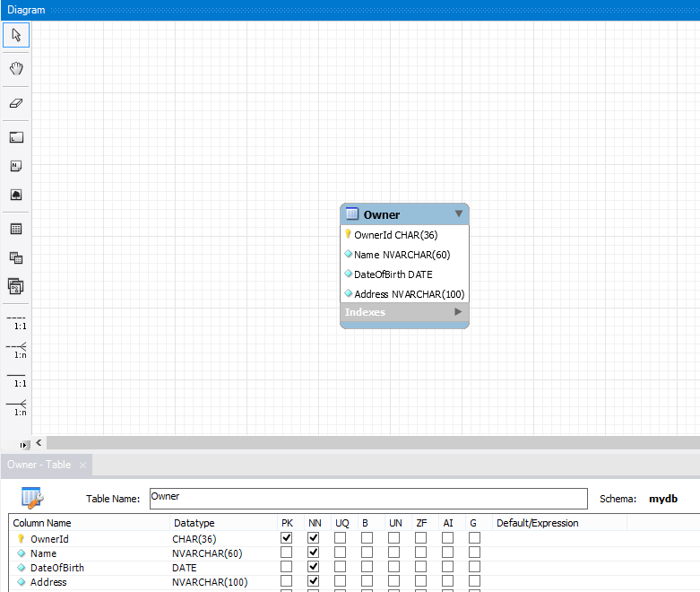700x592 pixels.
Task: Select the new layer tool
Action: tap(16, 137)
